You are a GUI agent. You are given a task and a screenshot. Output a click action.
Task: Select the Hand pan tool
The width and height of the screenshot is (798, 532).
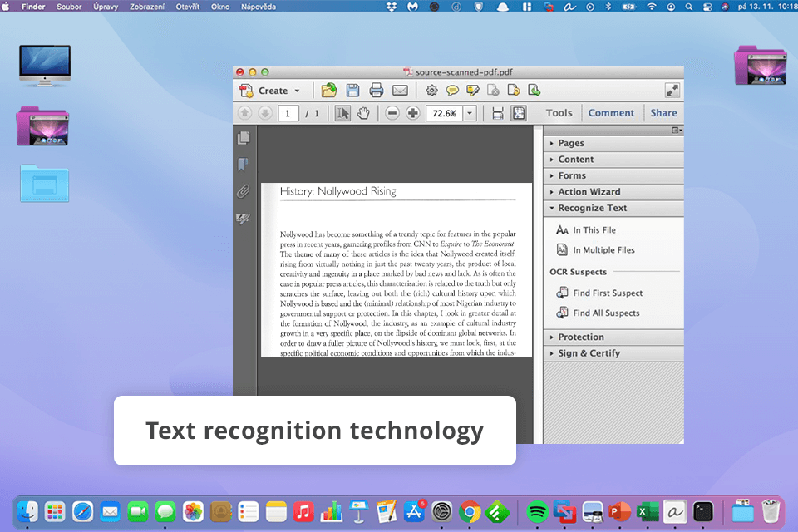(x=363, y=113)
